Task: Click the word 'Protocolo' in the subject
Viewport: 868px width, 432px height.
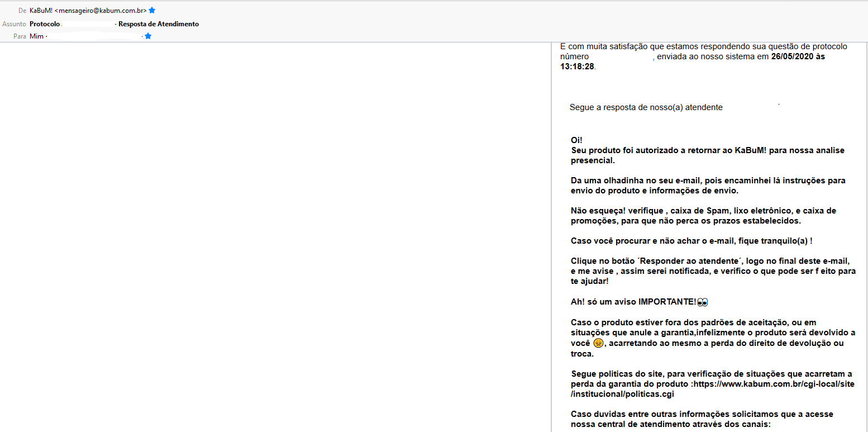Action: pyautogui.click(x=45, y=24)
